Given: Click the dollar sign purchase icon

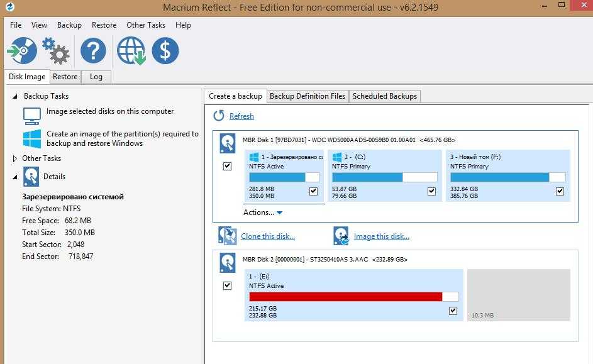Looking at the screenshot, I should [x=165, y=51].
